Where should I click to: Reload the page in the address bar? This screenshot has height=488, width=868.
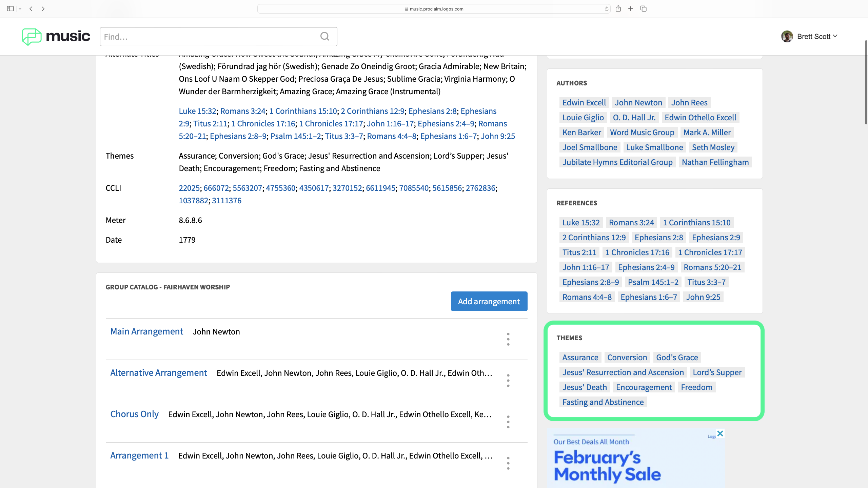coord(606,9)
